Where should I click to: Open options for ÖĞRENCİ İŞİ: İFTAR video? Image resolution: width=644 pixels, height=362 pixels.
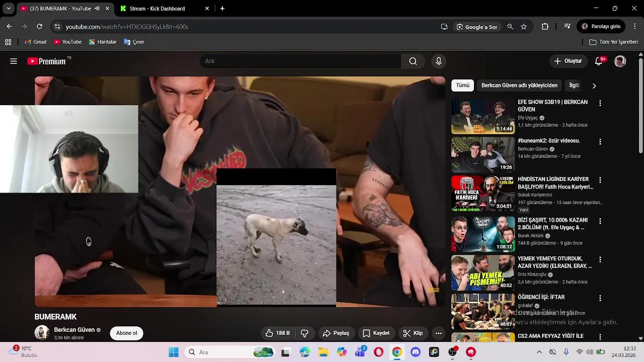pyautogui.click(x=600, y=298)
